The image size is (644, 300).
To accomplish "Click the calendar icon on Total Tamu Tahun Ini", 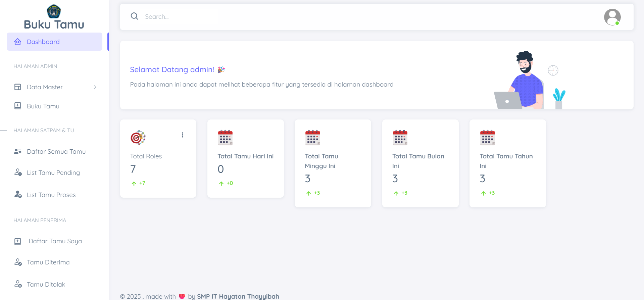I will [x=487, y=138].
